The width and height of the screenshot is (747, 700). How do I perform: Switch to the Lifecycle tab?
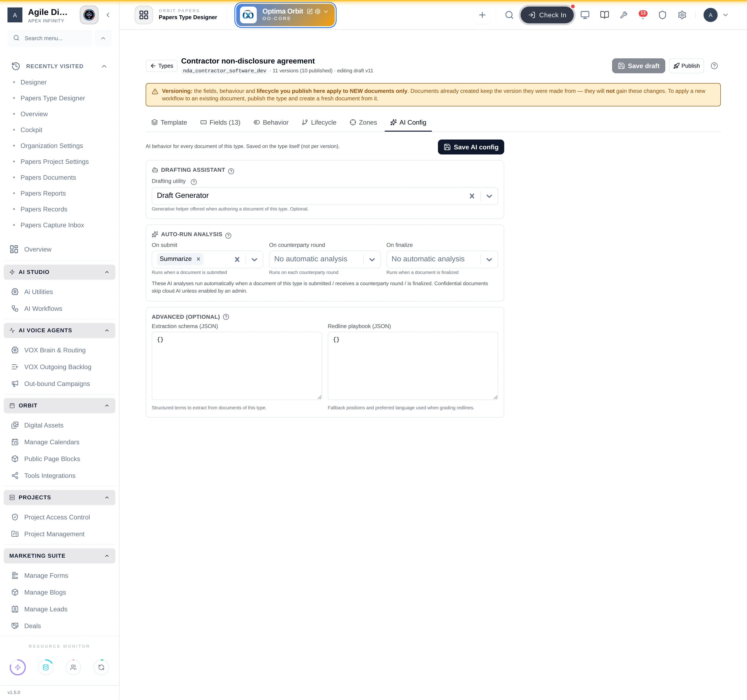(319, 122)
